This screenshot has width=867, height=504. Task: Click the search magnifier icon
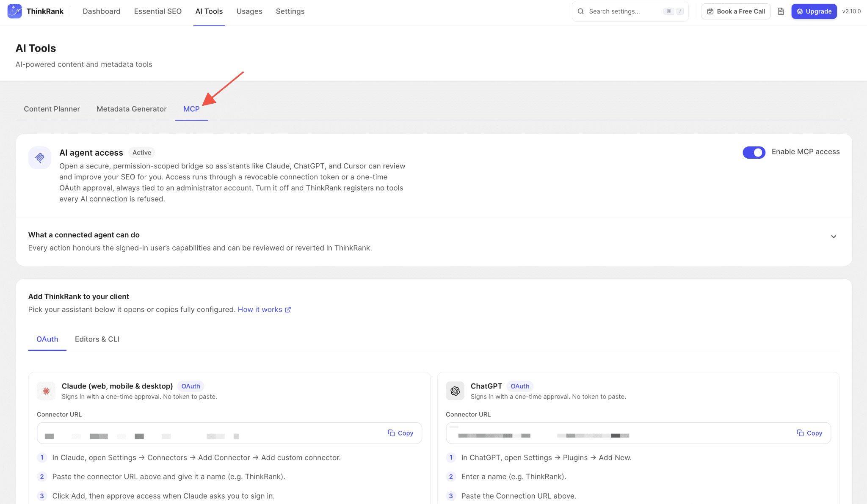[581, 11]
